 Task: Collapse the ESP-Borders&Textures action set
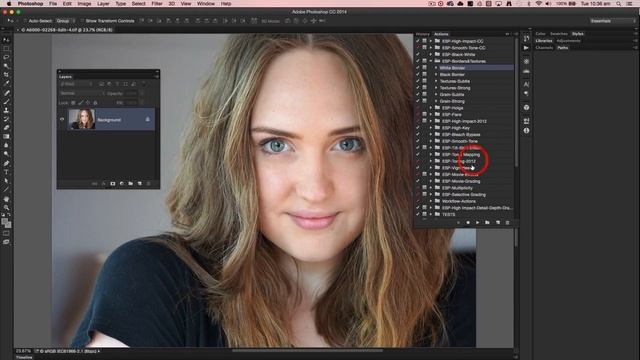(431, 61)
